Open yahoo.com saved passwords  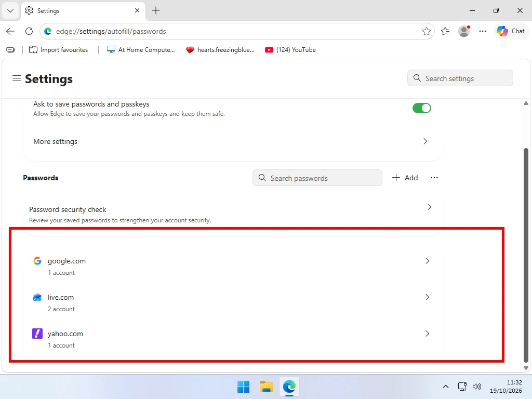(x=233, y=339)
